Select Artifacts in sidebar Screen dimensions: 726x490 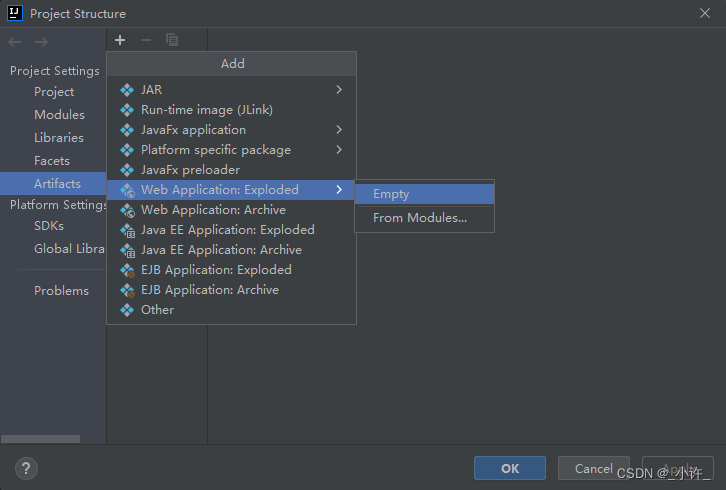click(x=53, y=183)
